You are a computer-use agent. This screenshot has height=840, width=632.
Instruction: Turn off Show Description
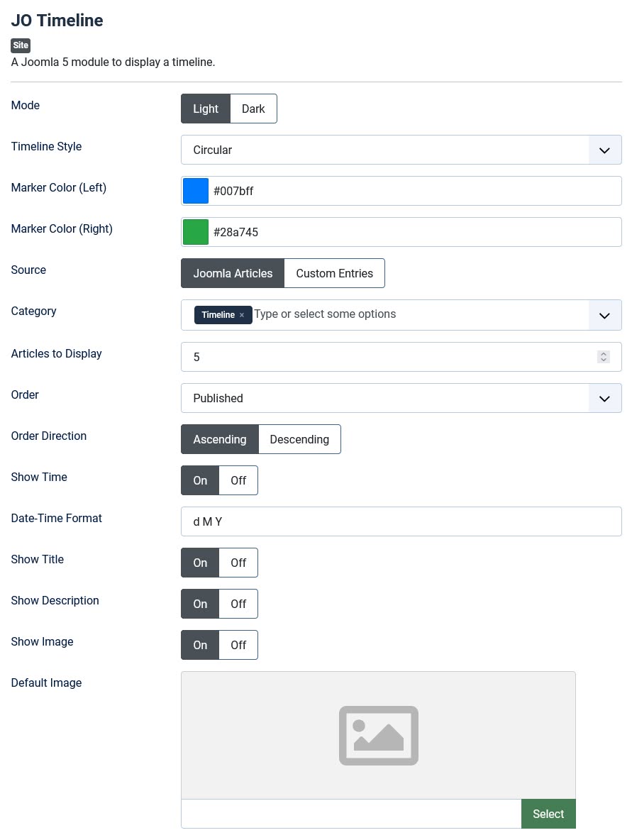(238, 604)
